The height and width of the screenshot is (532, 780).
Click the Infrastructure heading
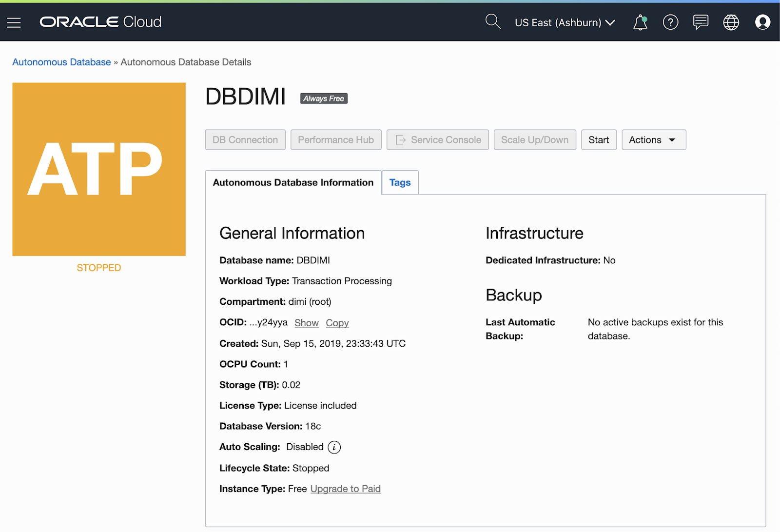[534, 233]
